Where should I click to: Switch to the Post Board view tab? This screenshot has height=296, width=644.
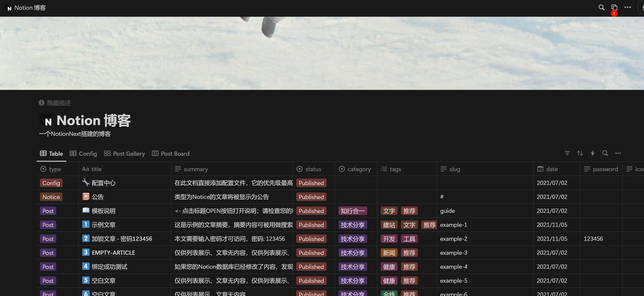point(170,154)
